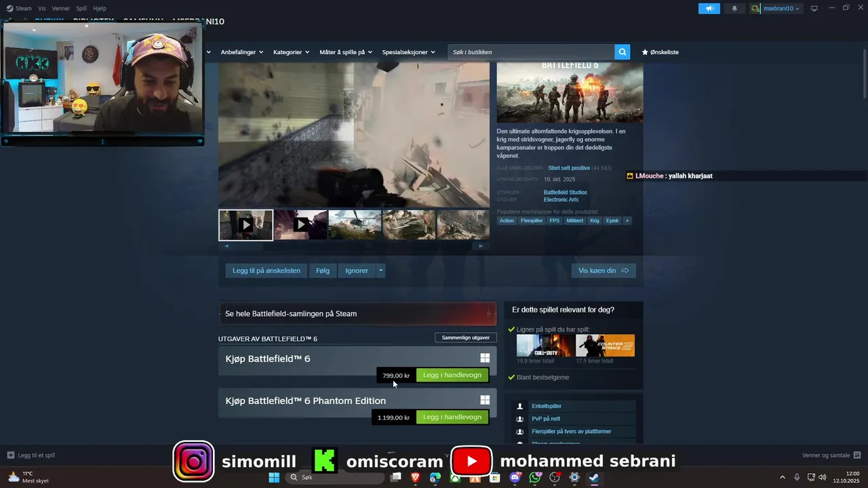
Task: Click the store search magnifier button
Action: [623, 52]
